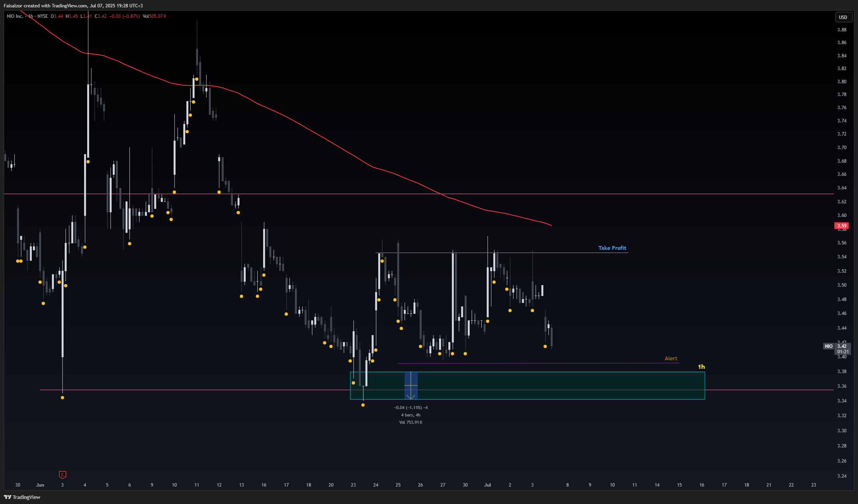The image size is (858, 504).
Task: Click the '−0.04 (−1.11%) −4' measurement text
Action: point(411,408)
